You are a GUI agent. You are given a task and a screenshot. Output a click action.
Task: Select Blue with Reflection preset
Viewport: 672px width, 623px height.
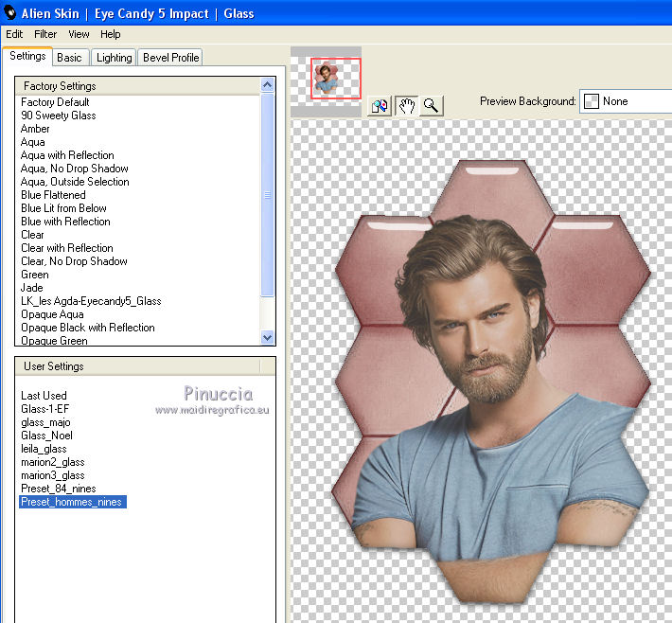65,222
